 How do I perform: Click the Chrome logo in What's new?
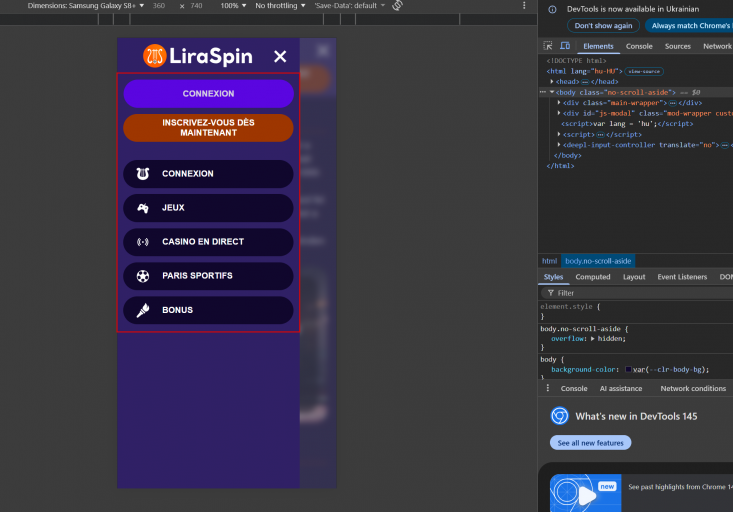pos(560,416)
